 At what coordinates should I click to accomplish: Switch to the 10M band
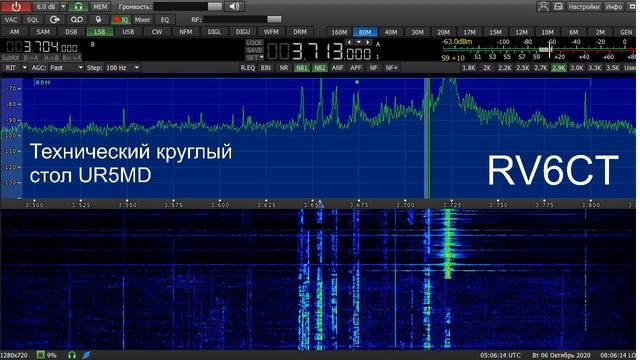[x=548, y=32]
